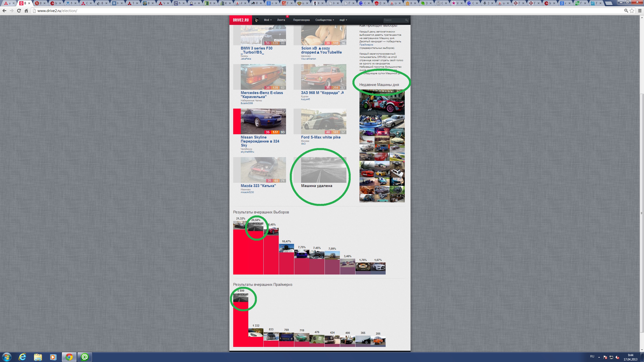Viewport: 644px width, 362px height.
Task: Open the Ford S-Max white pike link
Action: point(320,137)
